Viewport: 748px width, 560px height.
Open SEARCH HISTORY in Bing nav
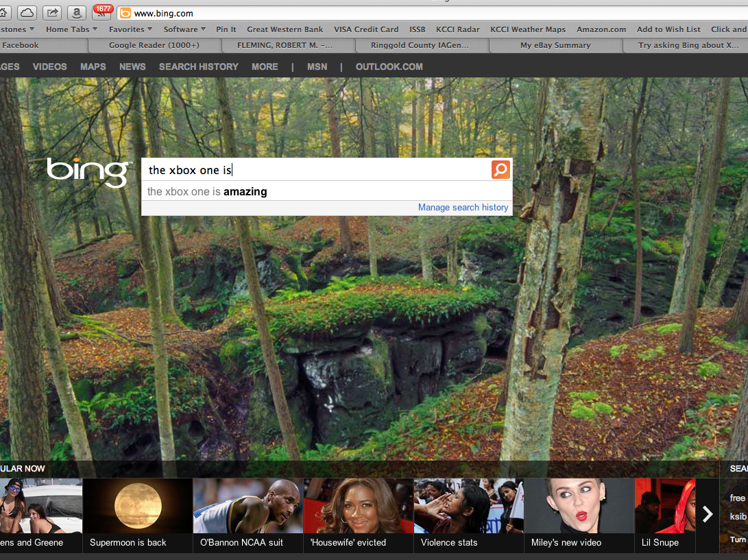tap(198, 66)
